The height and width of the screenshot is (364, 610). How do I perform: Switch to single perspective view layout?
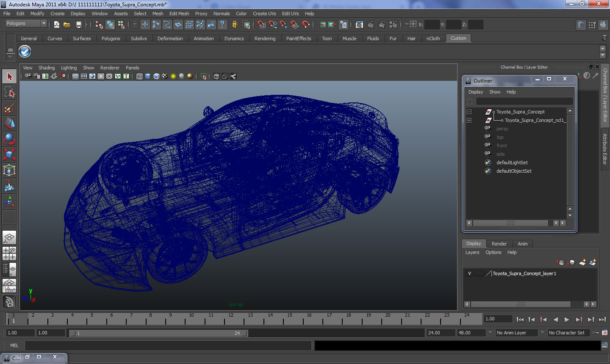(x=9, y=238)
